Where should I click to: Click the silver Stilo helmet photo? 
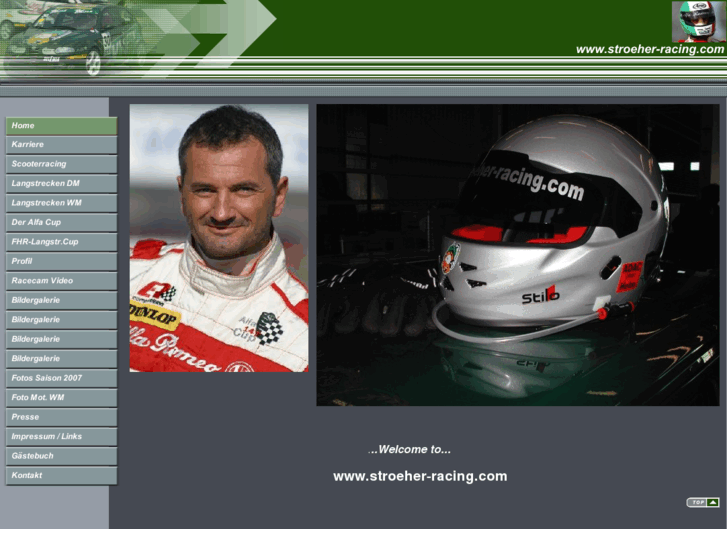(518, 255)
